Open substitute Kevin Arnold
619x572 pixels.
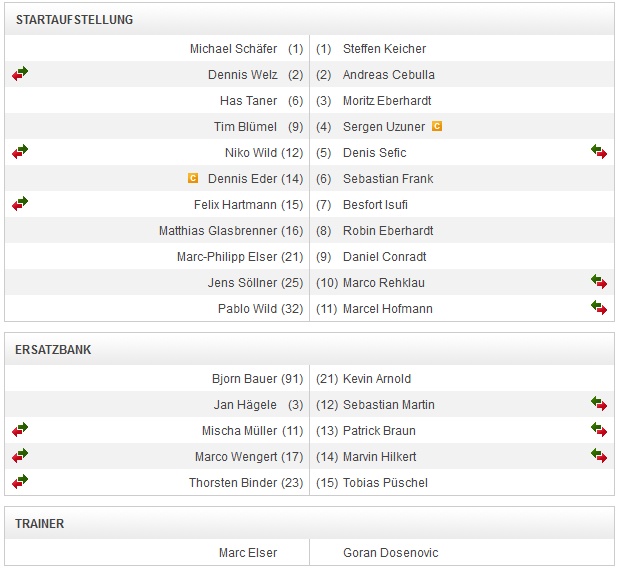pos(377,379)
